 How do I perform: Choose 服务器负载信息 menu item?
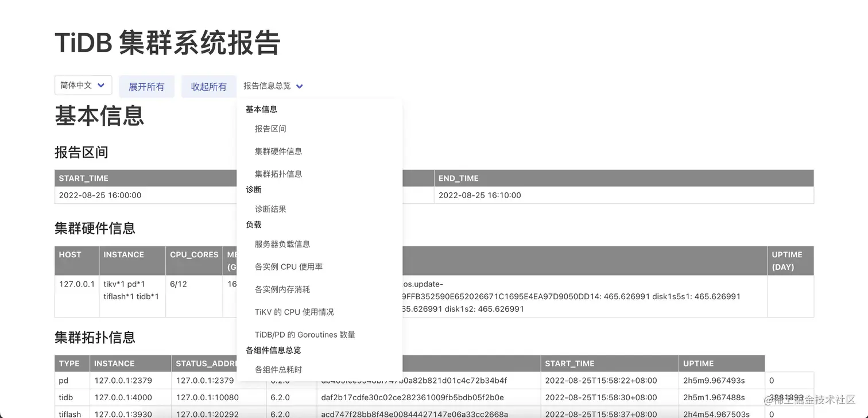click(282, 244)
